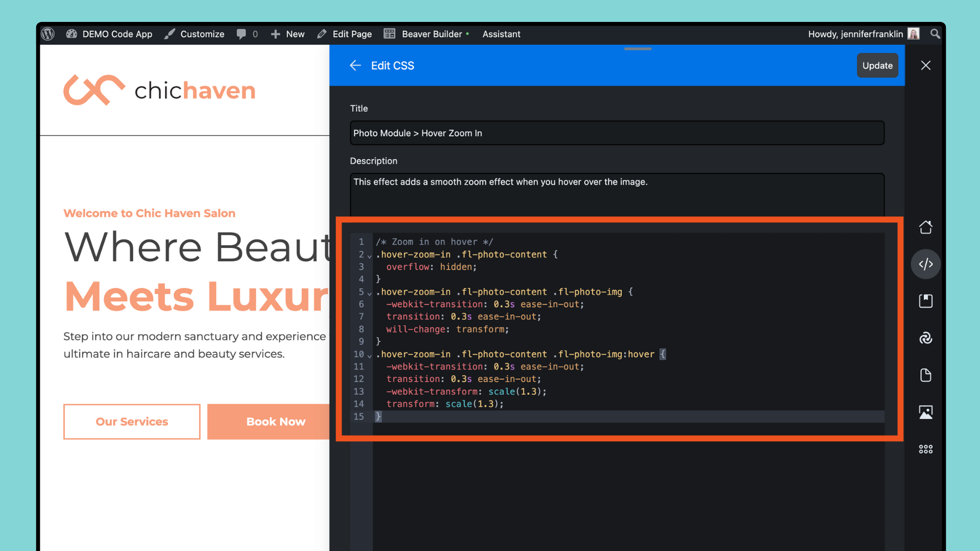Collapse code fold arrow on line 10
Viewport: 980px width, 551px height.
coord(370,356)
